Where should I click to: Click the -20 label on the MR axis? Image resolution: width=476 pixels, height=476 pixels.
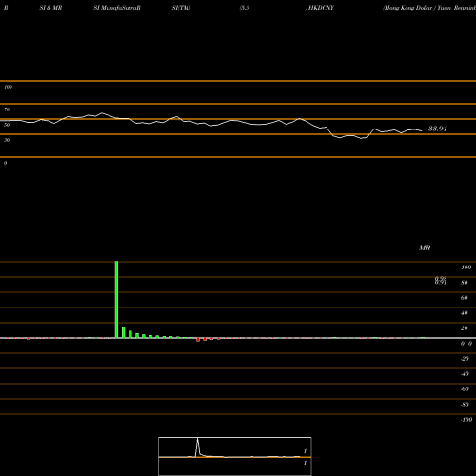[465, 359]
